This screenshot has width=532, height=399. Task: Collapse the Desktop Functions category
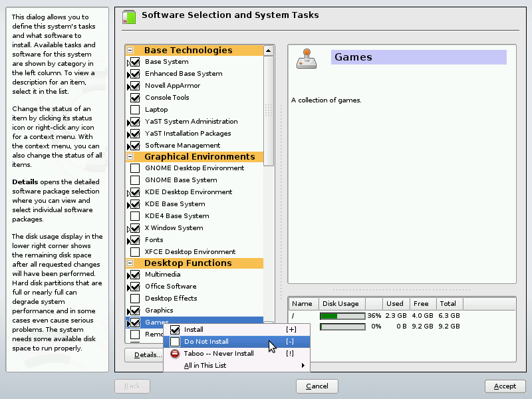tap(130, 263)
